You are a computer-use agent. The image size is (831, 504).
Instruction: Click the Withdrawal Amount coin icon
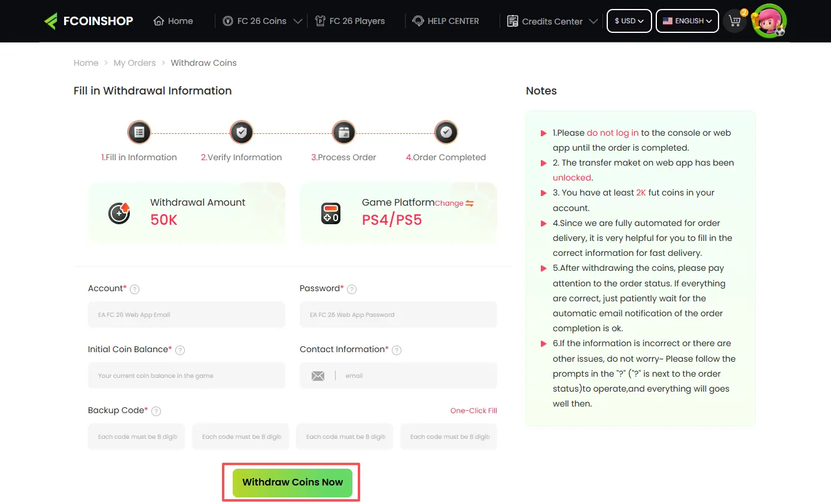(119, 213)
